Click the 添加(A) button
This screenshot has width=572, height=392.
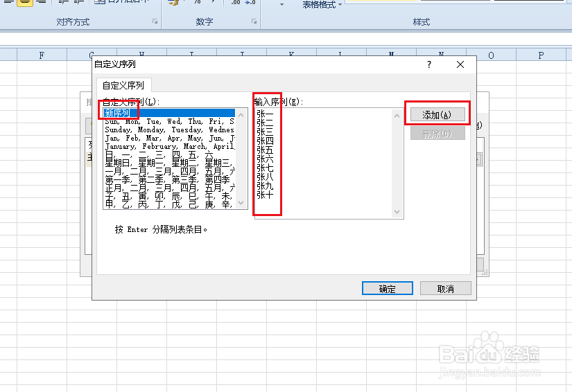(x=437, y=115)
